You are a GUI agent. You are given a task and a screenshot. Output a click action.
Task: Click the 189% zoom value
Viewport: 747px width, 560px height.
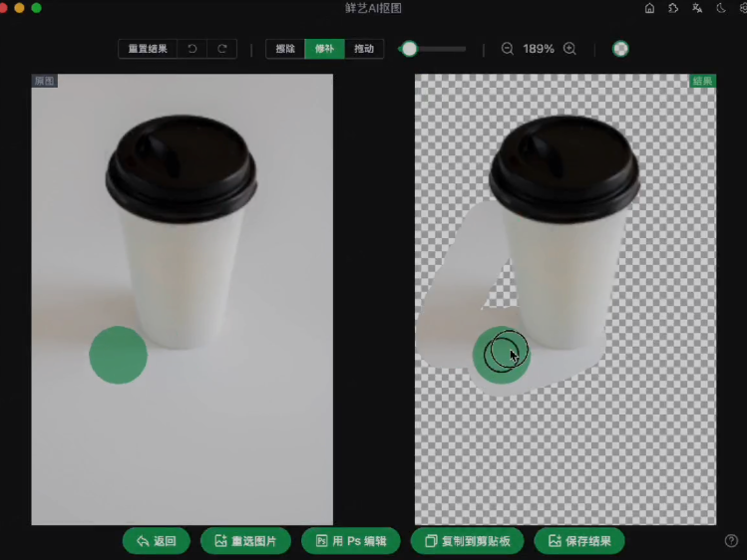[x=539, y=49]
